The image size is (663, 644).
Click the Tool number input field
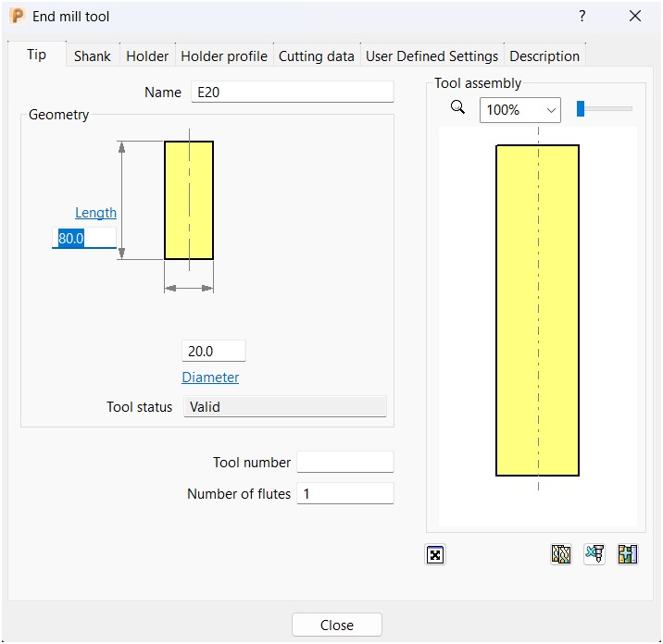[345, 462]
